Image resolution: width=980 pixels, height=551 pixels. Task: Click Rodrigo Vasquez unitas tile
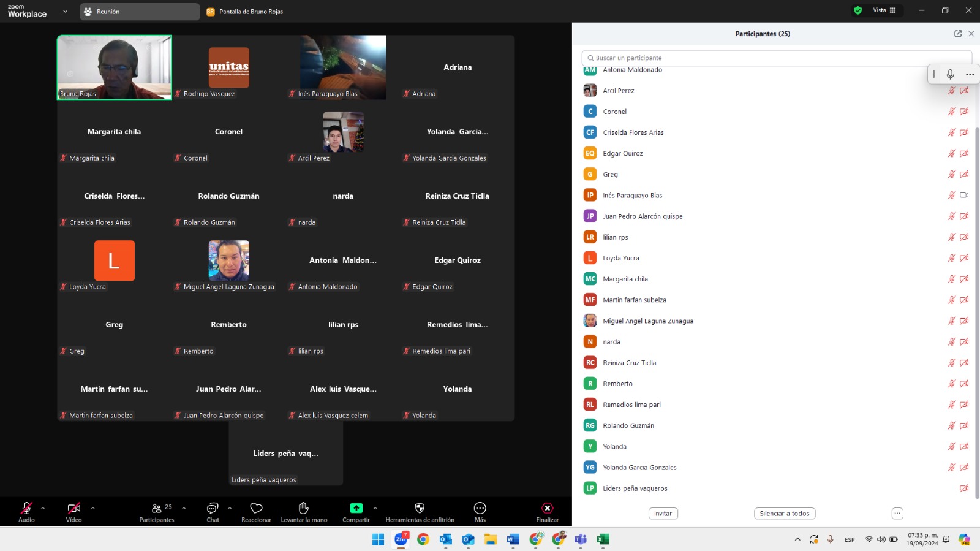pos(228,67)
